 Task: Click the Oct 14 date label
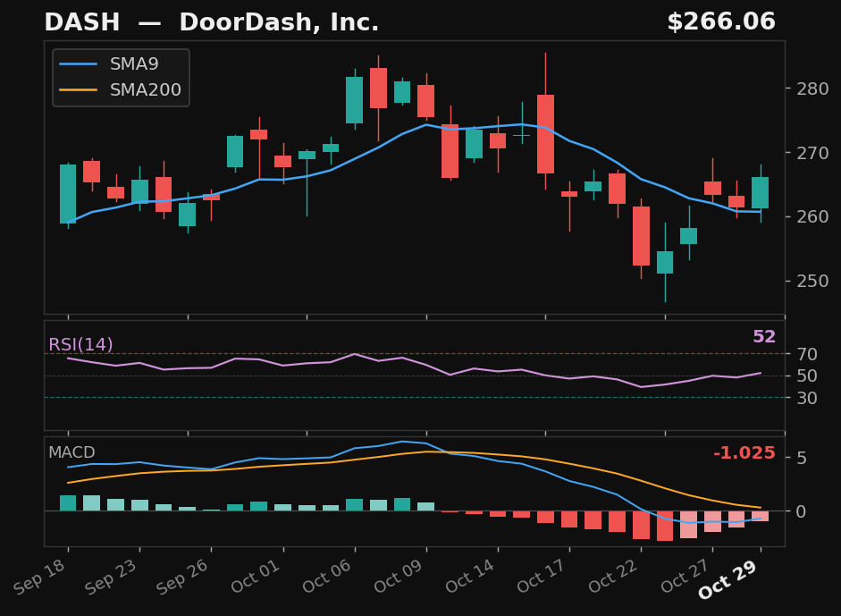click(470, 576)
